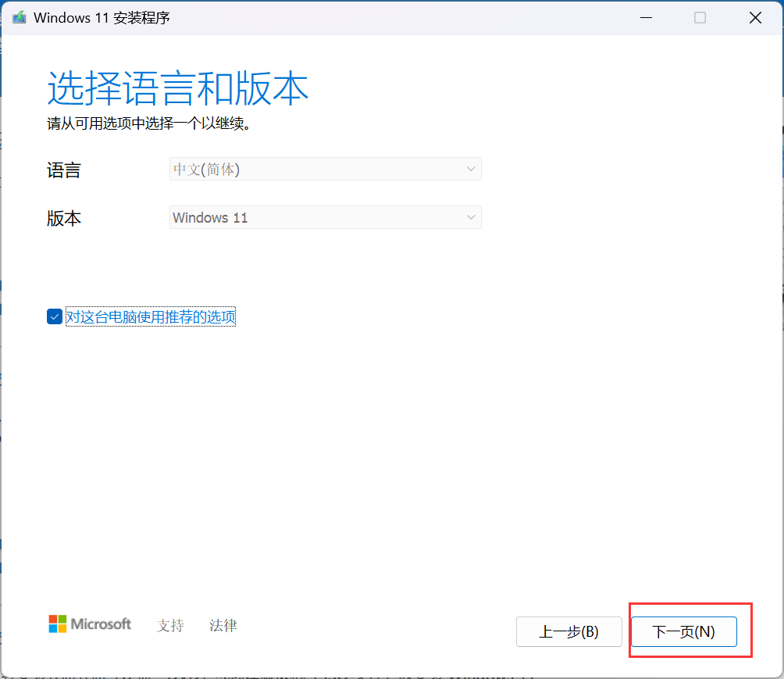
Task: Minimize the Windows 11 安装程序 window
Action: [x=646, y=17]
